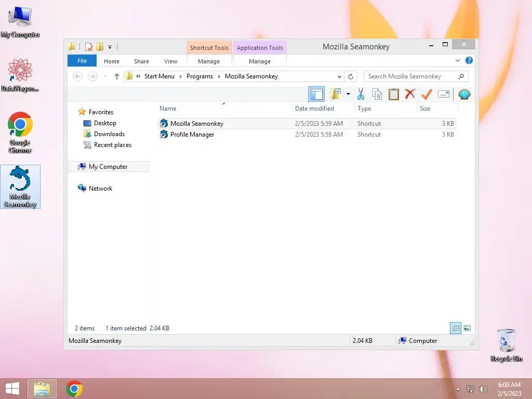The width and height of the screenshot is (532, 399).
Task: Open the dropdown arrow beside folder options
Action: pyautogui.click(x=348, y=94)
